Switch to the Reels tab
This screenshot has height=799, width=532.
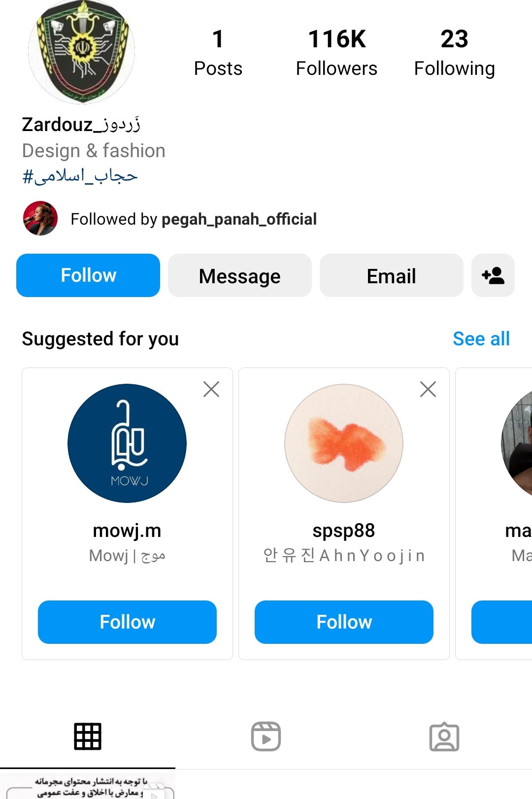pyautogui.click(x=266, y=736)
